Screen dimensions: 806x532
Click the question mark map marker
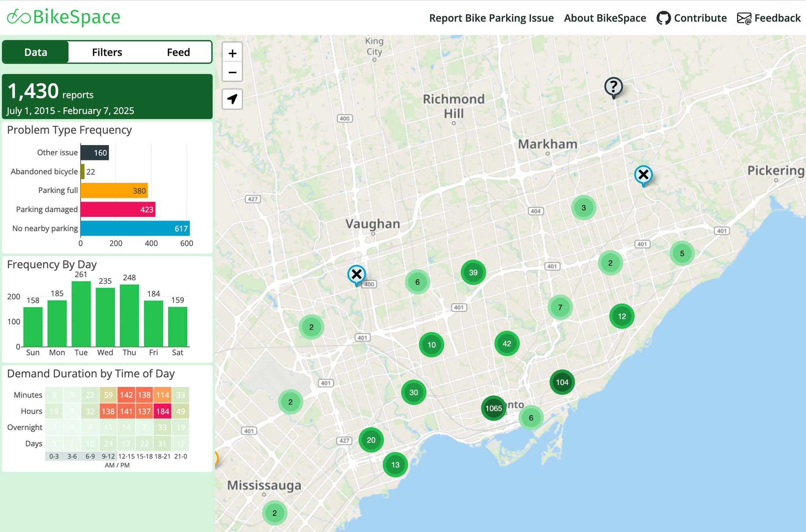click(613, 86)
